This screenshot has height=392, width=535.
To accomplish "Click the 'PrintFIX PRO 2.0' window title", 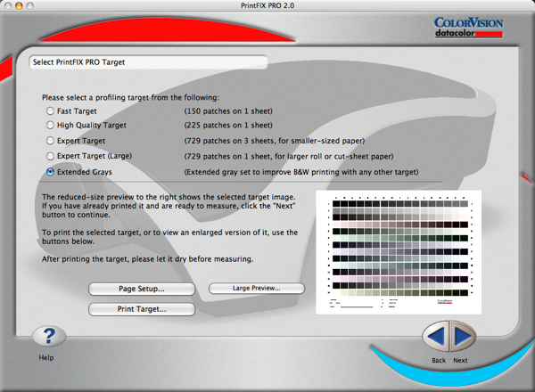I will click(x=267, y=5).
